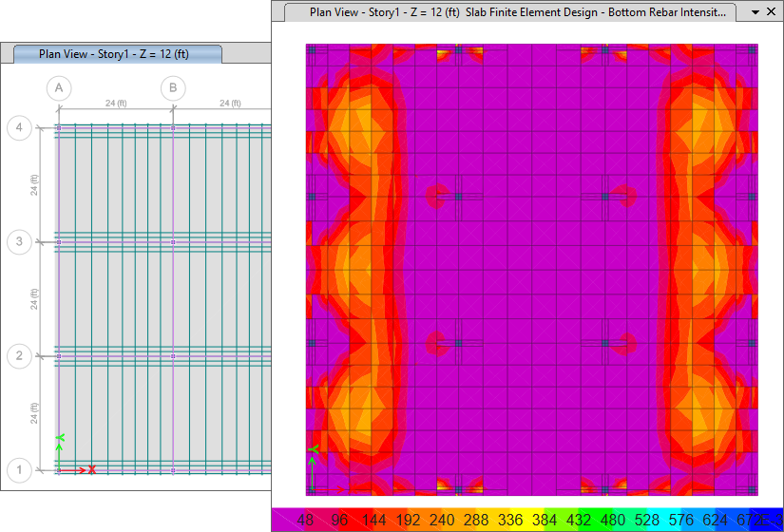The width and height of the screenshot is (784, 532).
Task: Select the column joint at grid B-3
Action: click(173, 242)
